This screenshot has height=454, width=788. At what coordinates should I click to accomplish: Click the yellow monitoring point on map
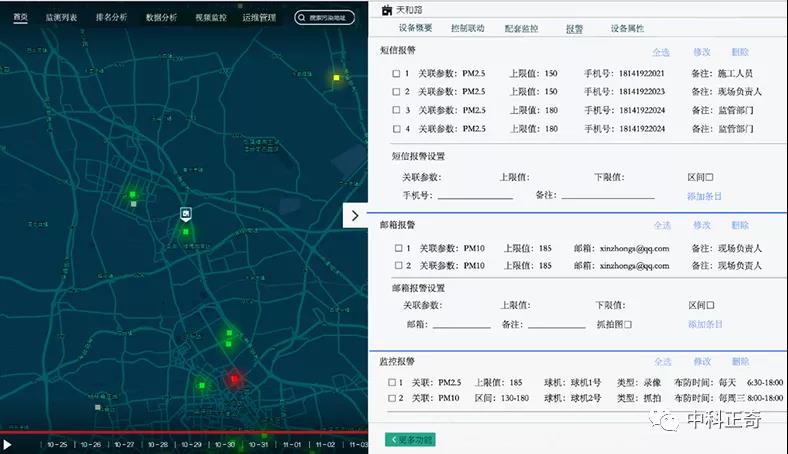point(337,77)
